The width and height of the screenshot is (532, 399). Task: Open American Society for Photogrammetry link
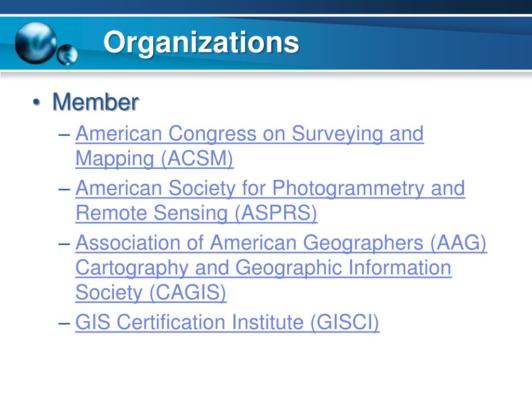[270, 188]
